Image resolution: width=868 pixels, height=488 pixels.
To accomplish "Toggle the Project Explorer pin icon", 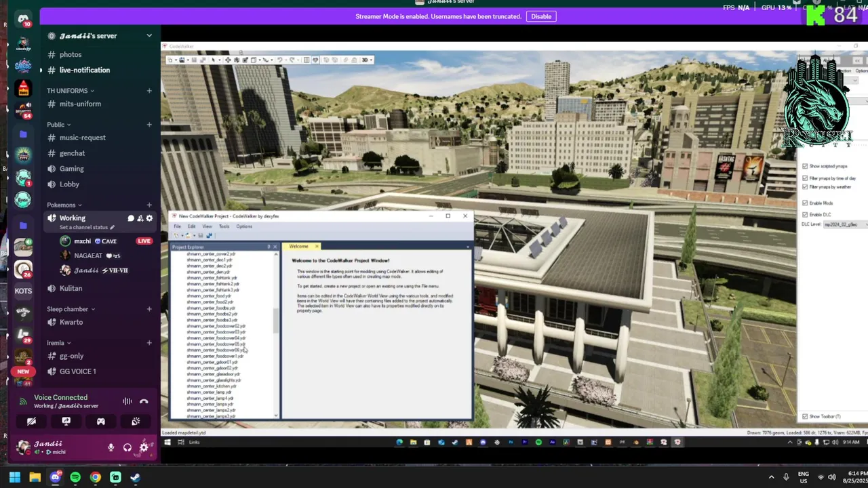I will click(x=269, y=247).
